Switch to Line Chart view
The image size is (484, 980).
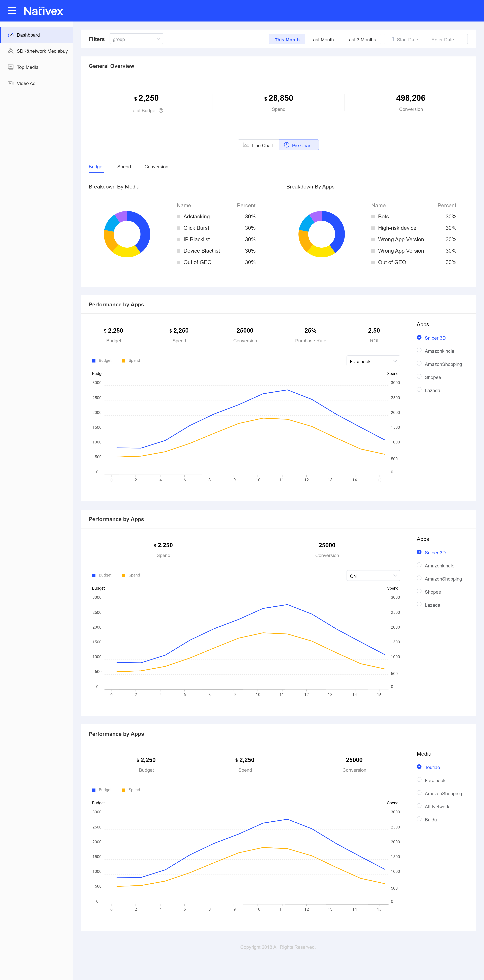[x=258, y=145]
